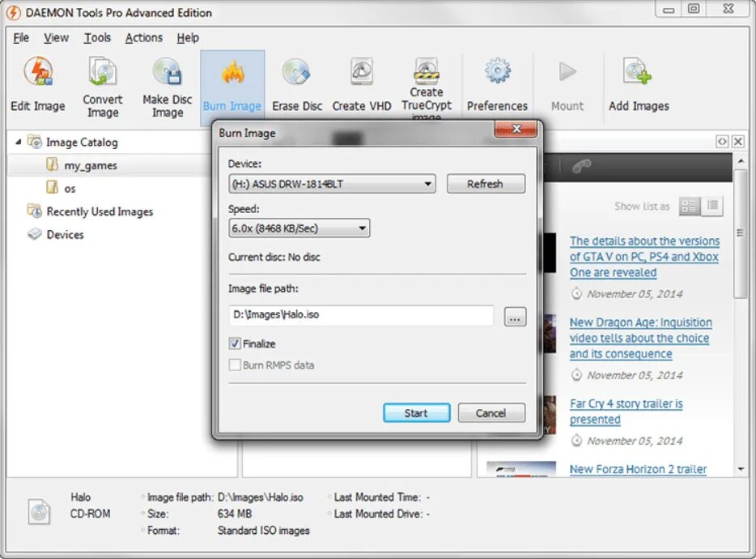Viewport: 756px width, 559px height.
Task: Open the Help menu
Action: 188,37
